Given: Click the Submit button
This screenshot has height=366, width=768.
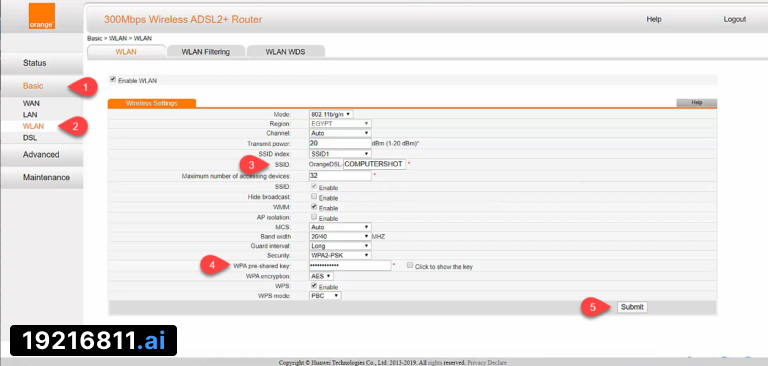Looking at the screenshot, I should tap(632, 307).
